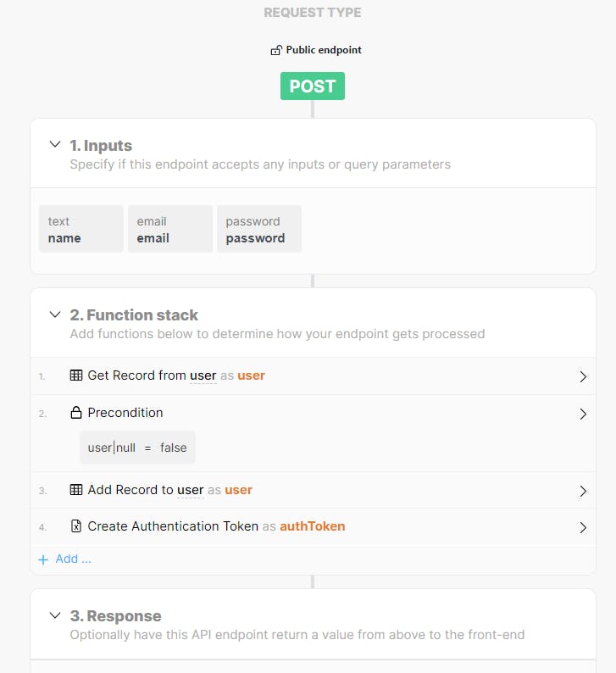Viewport: 616px width, 673px height.
Task: Click the table icon on Add Record
Action: coord(76,490)
